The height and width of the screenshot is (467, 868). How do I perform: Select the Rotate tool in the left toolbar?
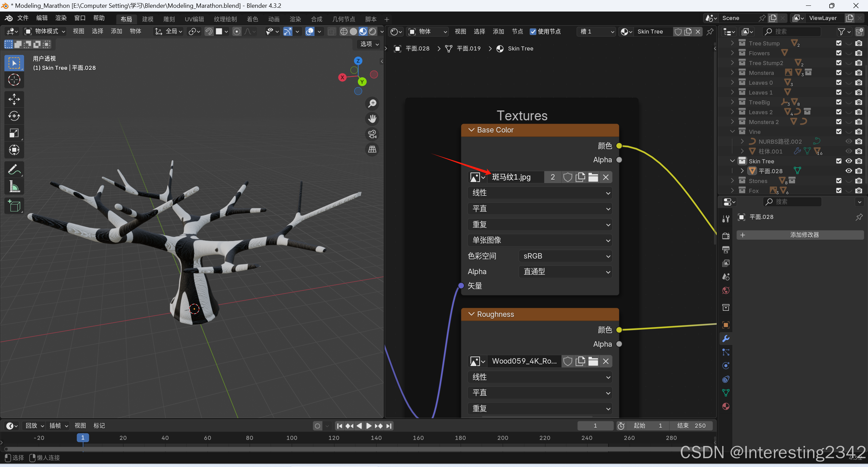pos(14,116)
